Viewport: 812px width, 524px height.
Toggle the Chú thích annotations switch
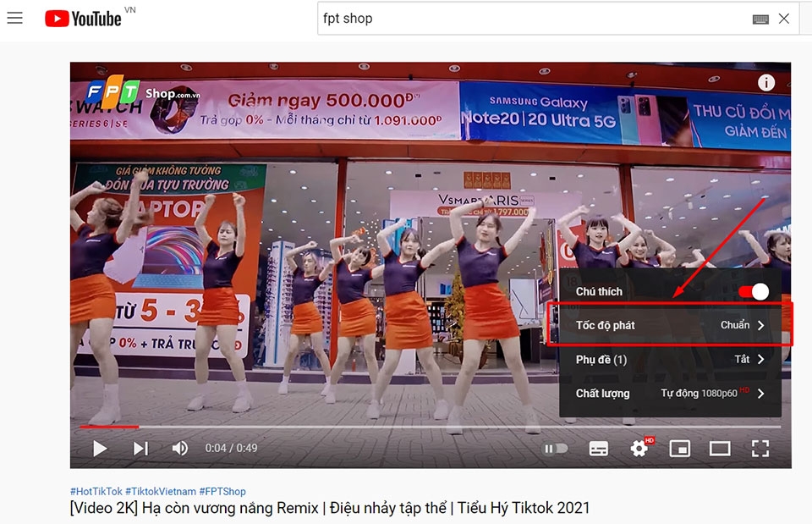[x=754, y=291]
